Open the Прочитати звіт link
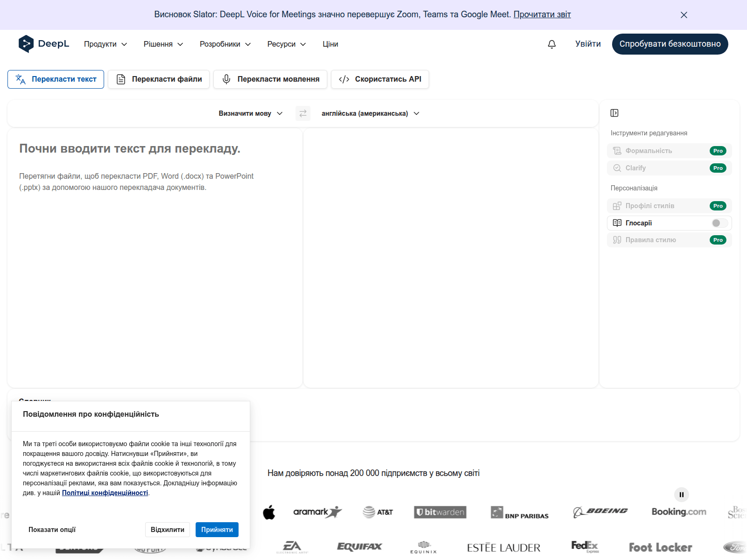Image resolution: width=747 pixels, height=560 pixels. coord(542,14)
